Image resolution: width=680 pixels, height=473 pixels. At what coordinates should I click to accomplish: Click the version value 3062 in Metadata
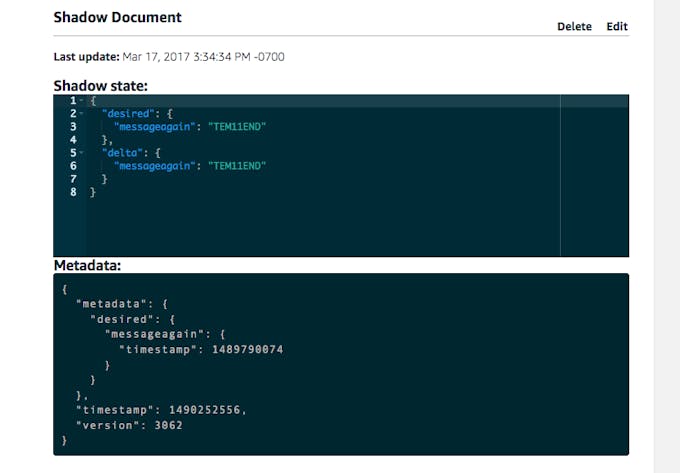[x=168, y=425]
